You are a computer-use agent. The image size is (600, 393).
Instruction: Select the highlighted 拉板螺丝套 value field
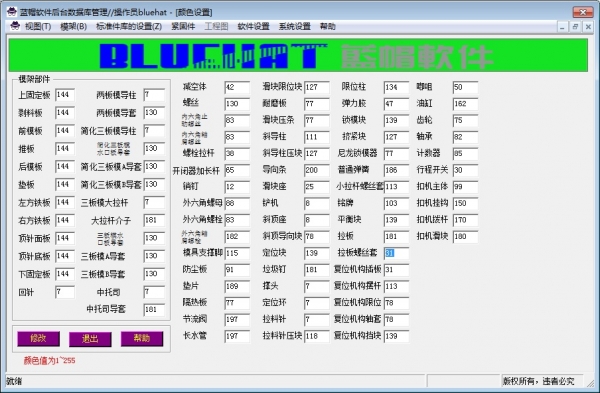(x=396, y=253)
